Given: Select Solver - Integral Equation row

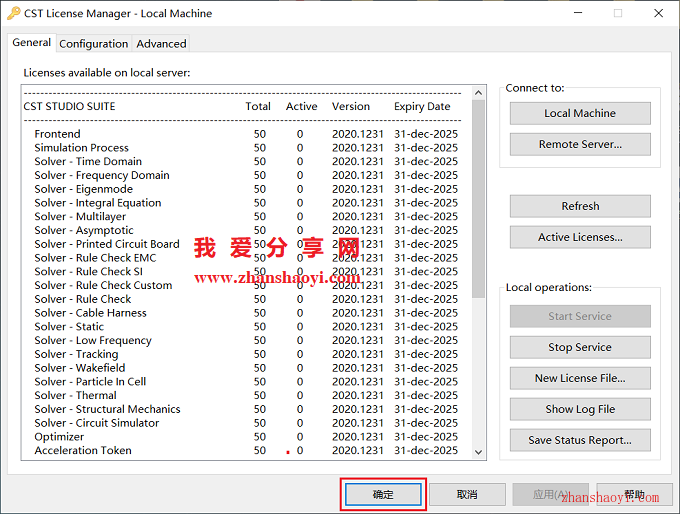Looking at the screenshot, I should tap(246, 203).
